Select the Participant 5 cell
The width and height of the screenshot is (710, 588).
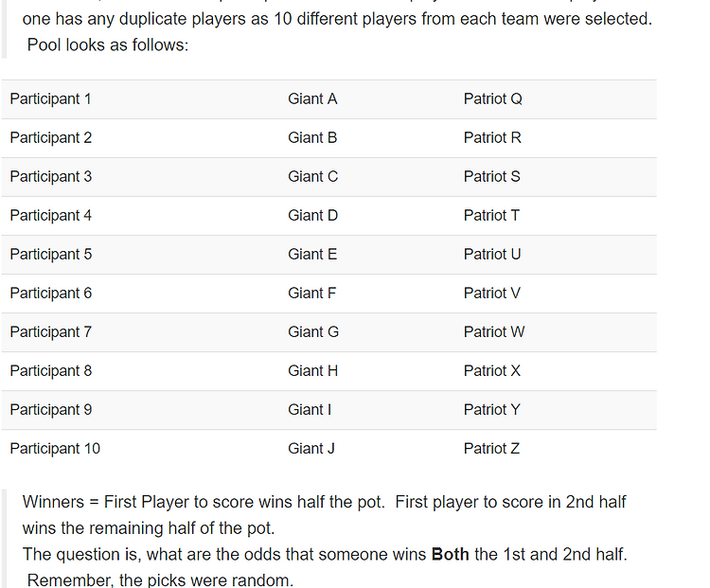pos(140,255)
